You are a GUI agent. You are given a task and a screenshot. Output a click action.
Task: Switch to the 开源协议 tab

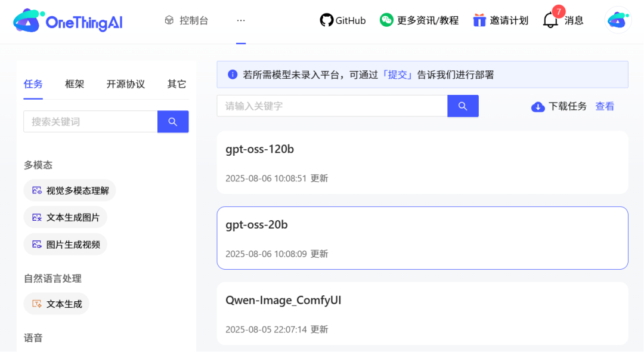tap(126, 84)
